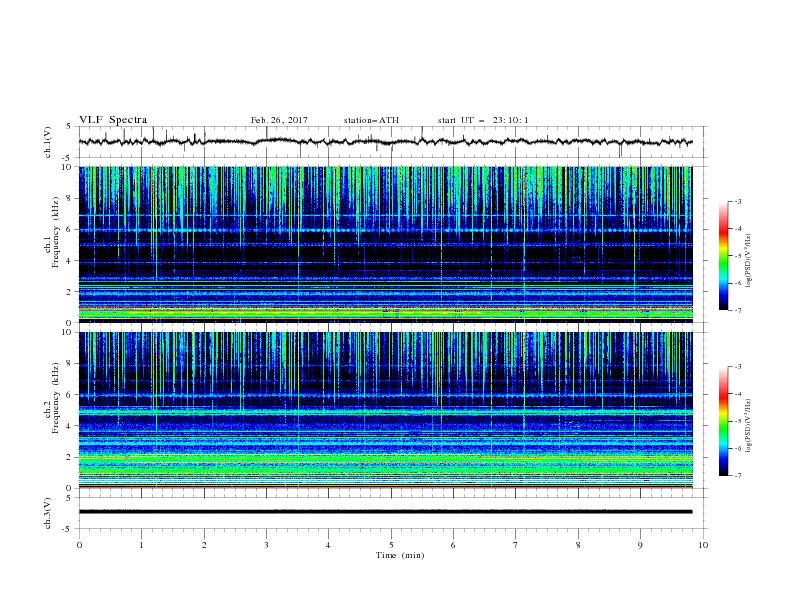
Task: Click the time axis tick label '3'
Action: click(266, 545)
